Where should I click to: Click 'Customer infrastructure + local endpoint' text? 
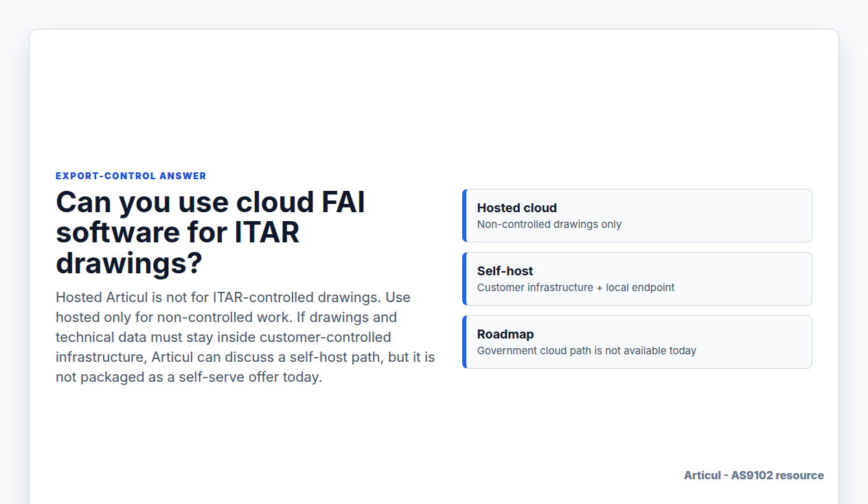pos(575,288)
